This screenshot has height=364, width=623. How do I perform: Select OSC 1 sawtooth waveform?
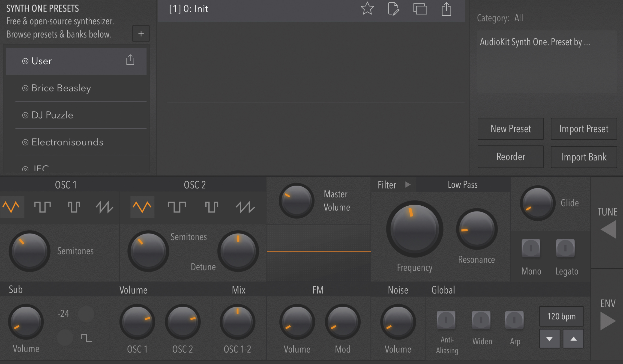pos(104,207)
